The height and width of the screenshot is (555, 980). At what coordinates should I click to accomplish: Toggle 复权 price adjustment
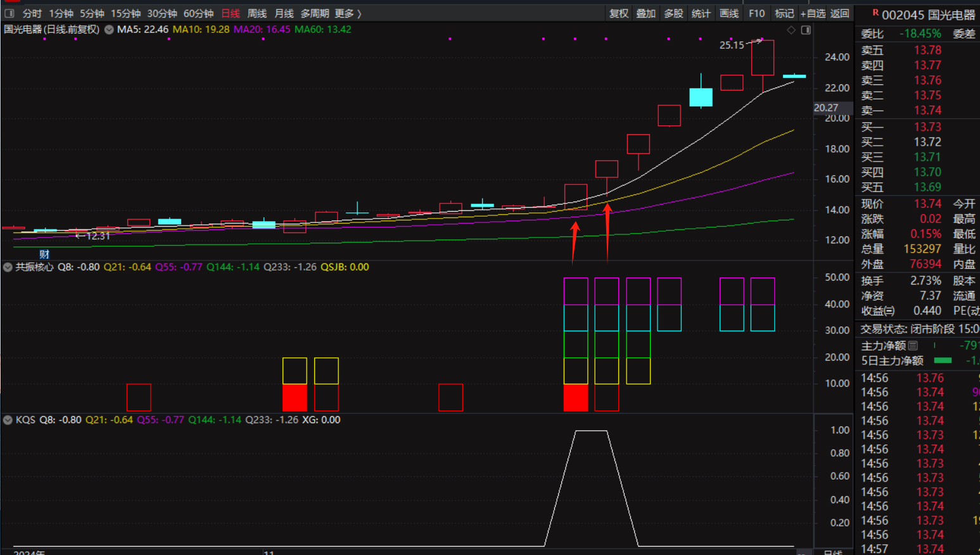(618, 13)
